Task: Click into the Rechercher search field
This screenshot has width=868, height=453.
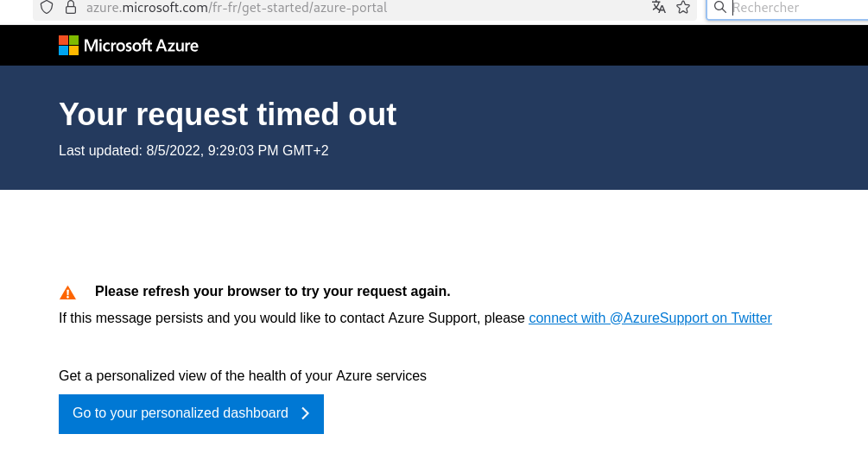Action: click(795, 8)
